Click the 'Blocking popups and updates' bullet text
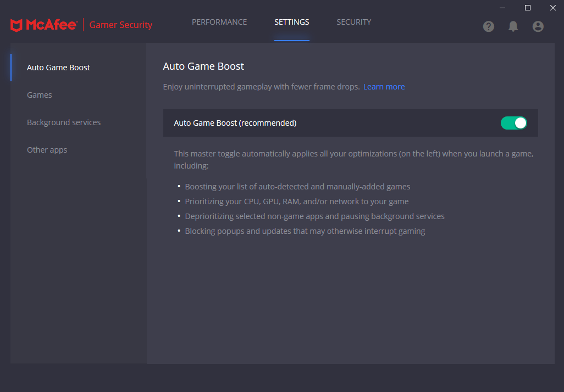 (x=305, y=231)
